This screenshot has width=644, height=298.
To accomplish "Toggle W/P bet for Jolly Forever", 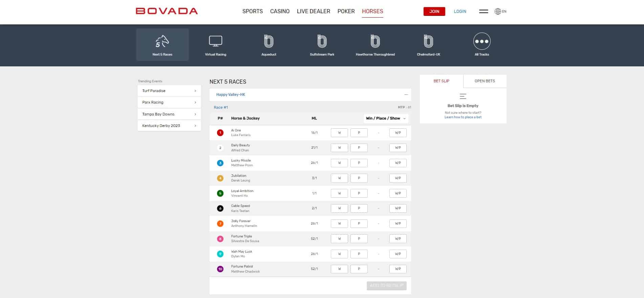I will [398, 223].
